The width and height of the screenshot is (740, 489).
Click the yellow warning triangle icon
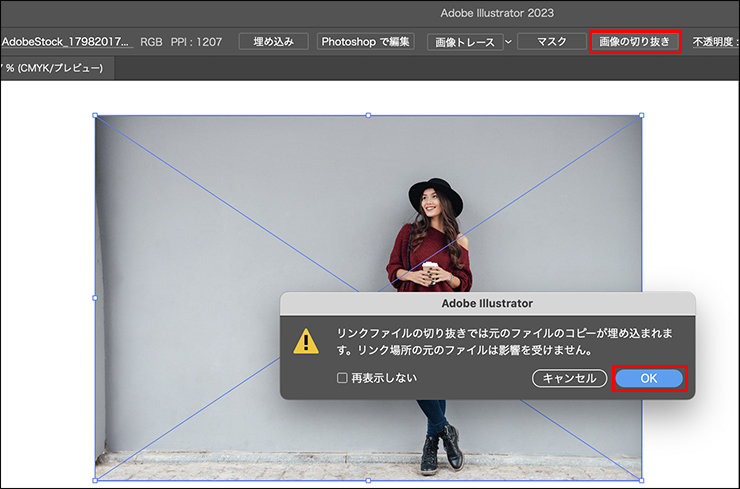pos(306,341)
